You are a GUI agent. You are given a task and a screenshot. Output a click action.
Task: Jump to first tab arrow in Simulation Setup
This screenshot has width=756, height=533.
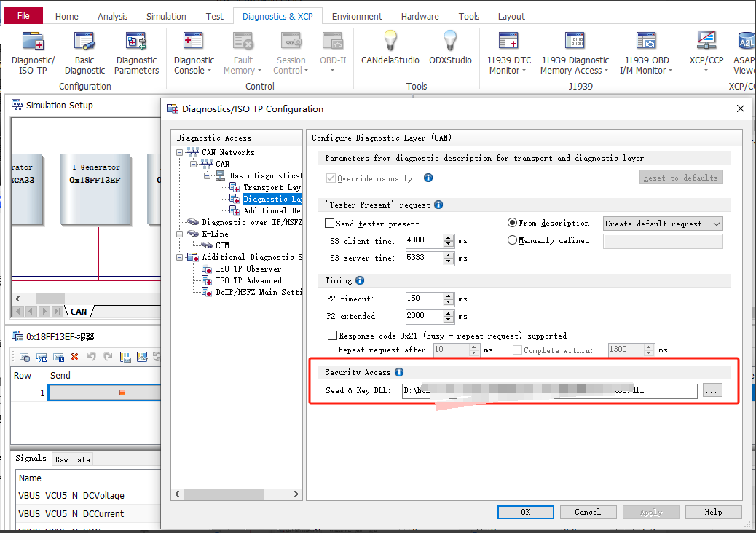pyautogui.click(x=17, y=312)
